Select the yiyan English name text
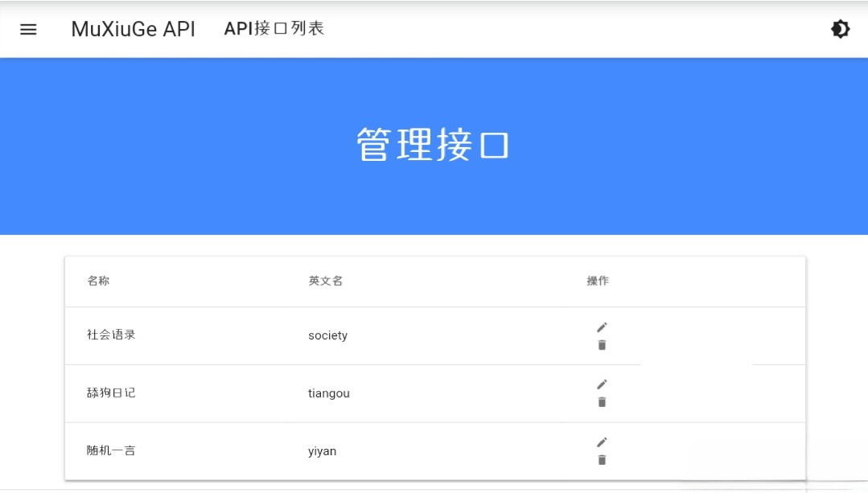Image resolution: width=868 pixels, height=493 pixels. pyautogui.click(x=322, y=451)
